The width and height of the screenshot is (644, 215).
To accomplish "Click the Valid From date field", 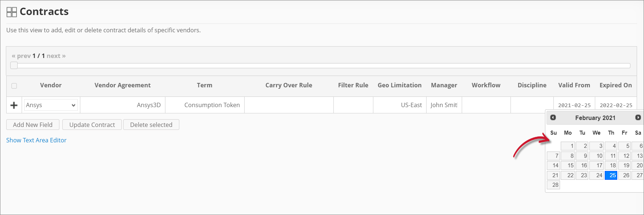I will 574,105.
